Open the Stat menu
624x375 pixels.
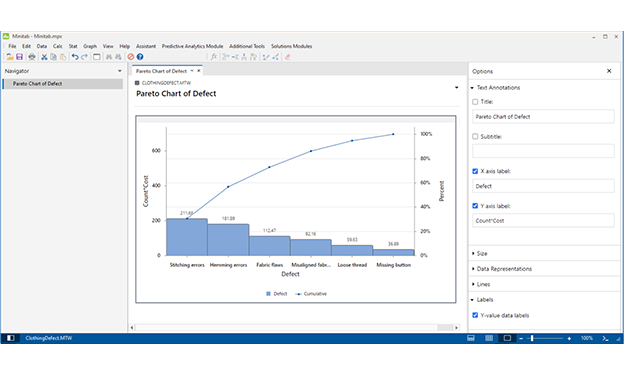73,46
